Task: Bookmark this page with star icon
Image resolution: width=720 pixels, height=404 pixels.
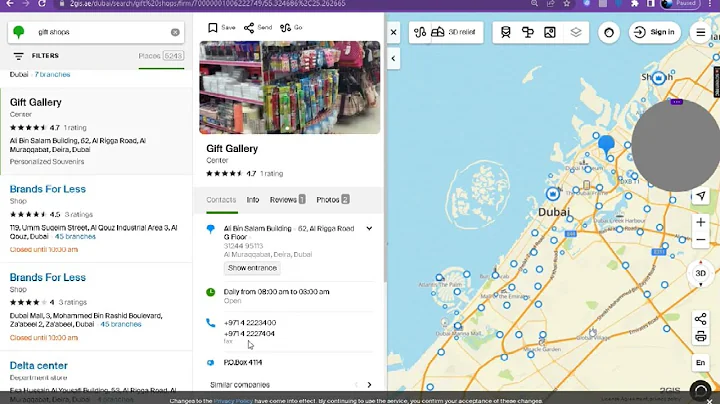Action: 567,4
